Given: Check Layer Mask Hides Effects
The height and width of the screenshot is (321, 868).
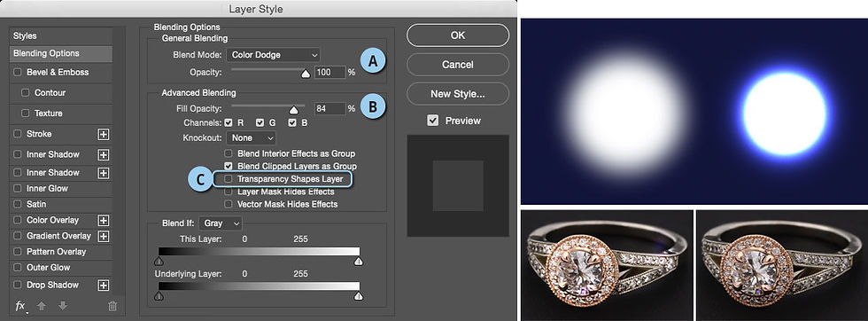Looking at the screenshot, I should [229, 192].
